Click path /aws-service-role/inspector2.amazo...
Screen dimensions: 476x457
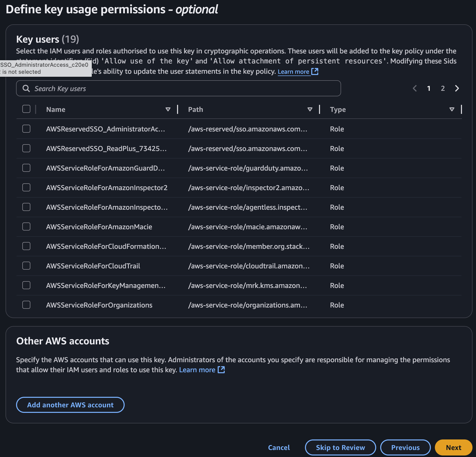[x=249, y=188]
